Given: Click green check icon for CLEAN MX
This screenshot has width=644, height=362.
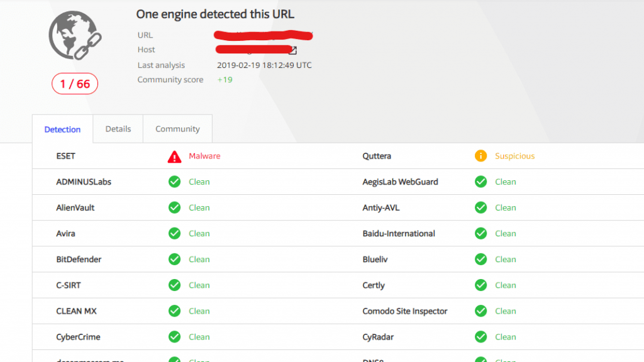Looking at the screenshot, I should [175, 311].
